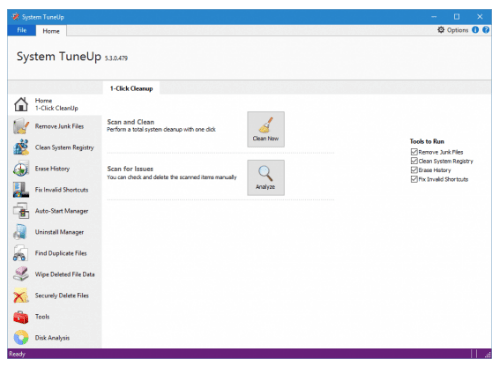This screenshot has width=498, height=367.
Task: Click the Clean System Registry icon
Action: click(x=21, y=147)
